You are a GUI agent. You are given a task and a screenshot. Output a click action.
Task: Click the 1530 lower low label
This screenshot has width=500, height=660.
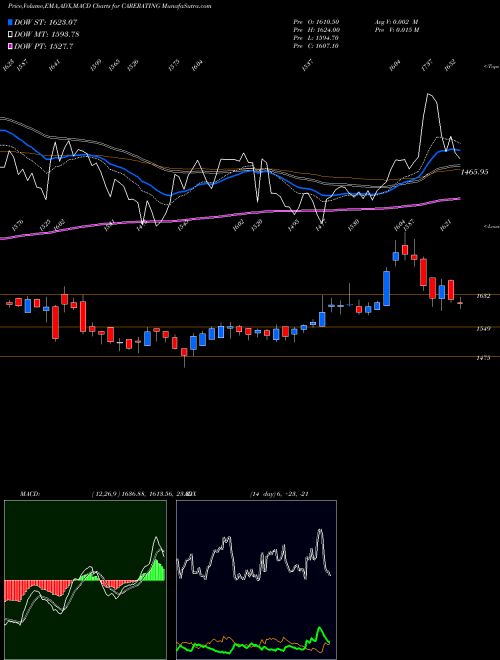coord(356,225)
